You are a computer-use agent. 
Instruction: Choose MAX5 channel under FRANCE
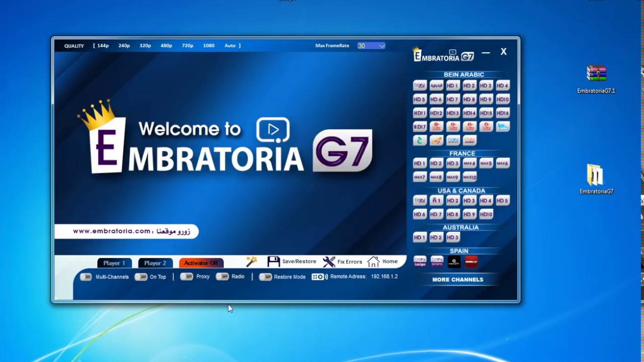click(x=486, y=163)
